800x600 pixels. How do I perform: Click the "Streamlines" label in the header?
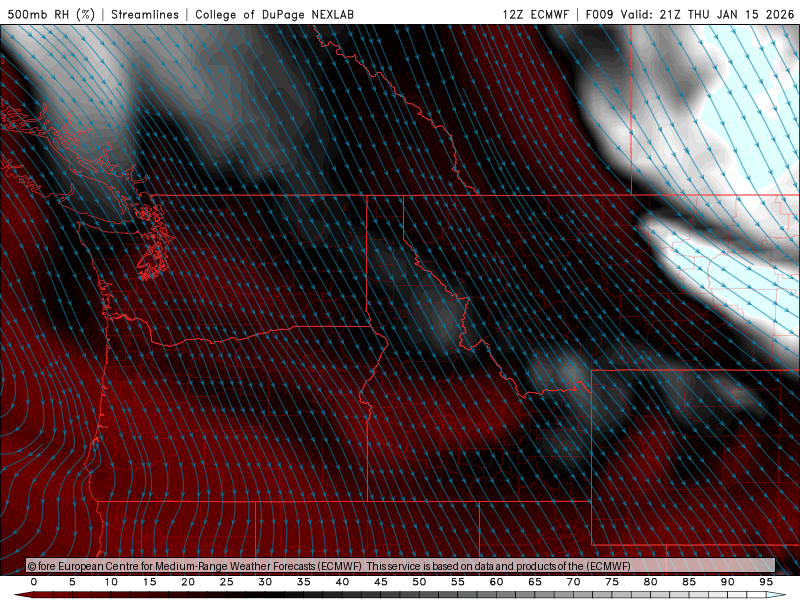(x=145, y=14)
